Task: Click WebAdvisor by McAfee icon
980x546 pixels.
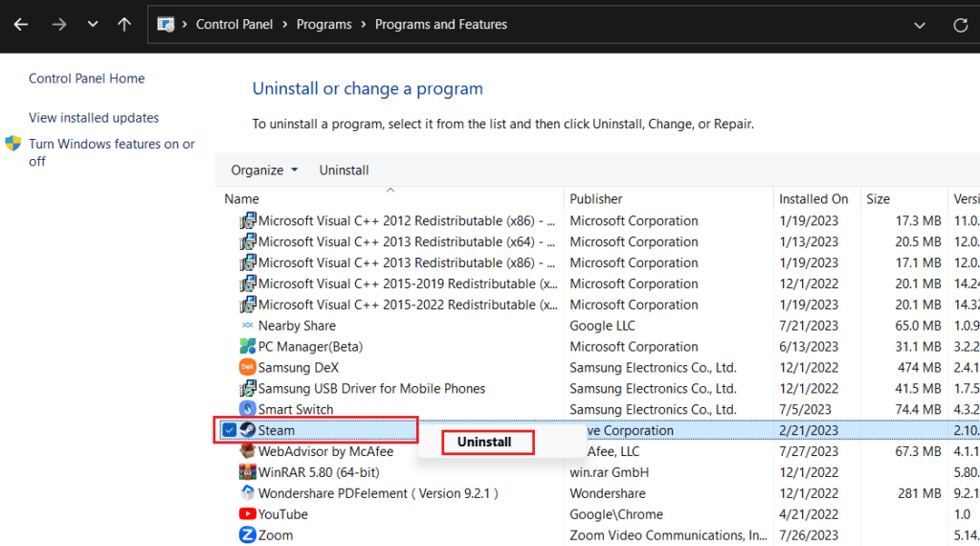Action: point(248,450)
